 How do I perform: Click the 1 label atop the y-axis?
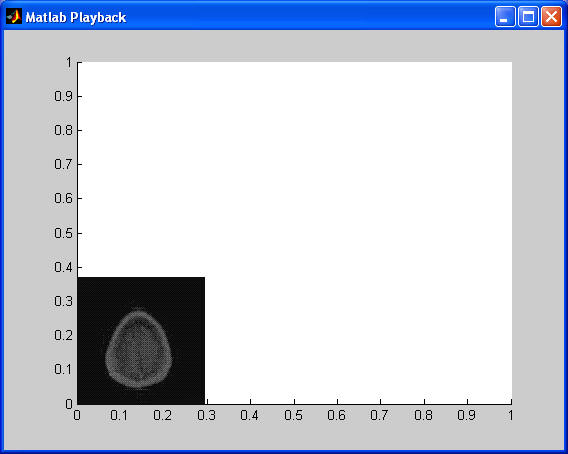69,62
